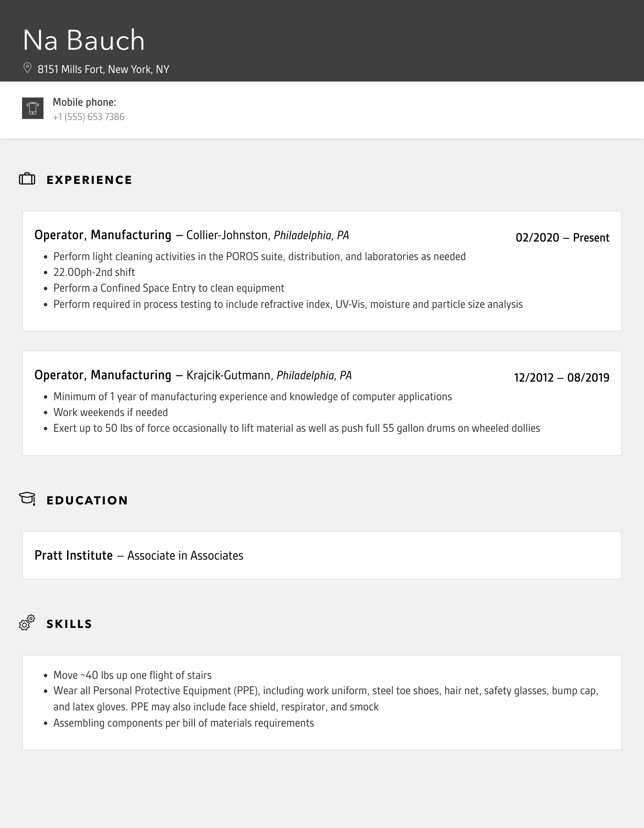Click the Associate in Associates degree text

pos(185,556)
